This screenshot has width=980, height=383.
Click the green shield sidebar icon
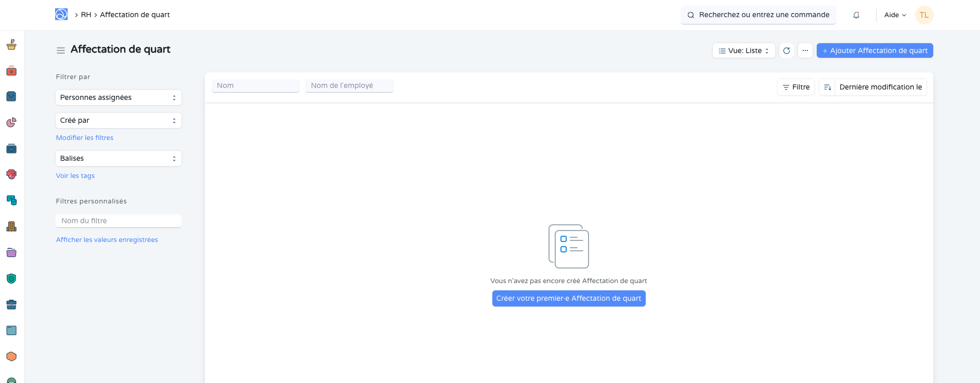tap(11, 278)
